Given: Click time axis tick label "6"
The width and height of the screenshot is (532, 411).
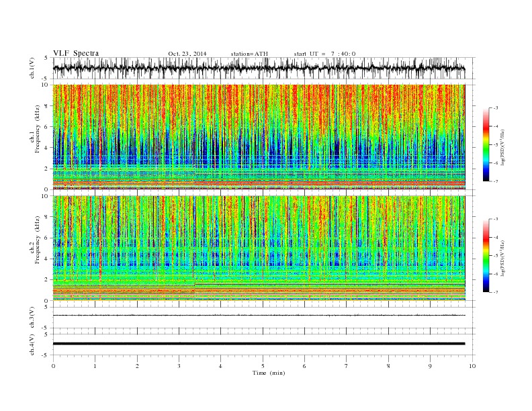Looking at the screenshot, I should tap(305, 366).
